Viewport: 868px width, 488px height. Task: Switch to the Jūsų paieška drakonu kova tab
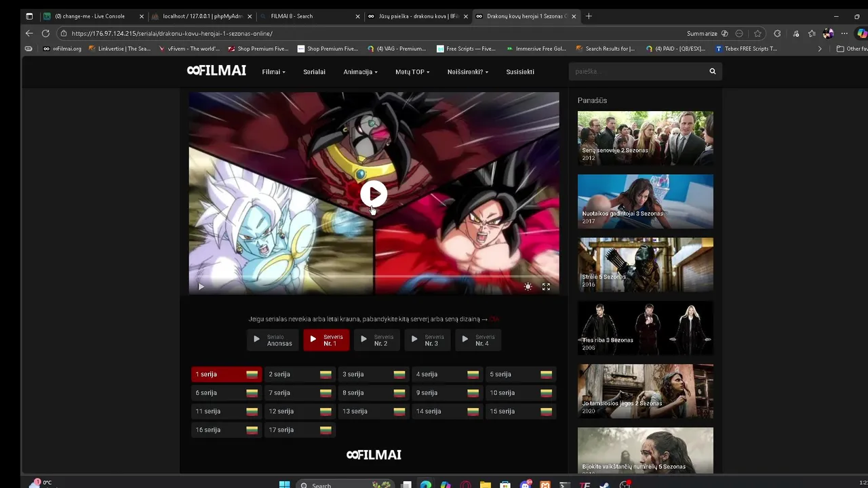point(418,16)
